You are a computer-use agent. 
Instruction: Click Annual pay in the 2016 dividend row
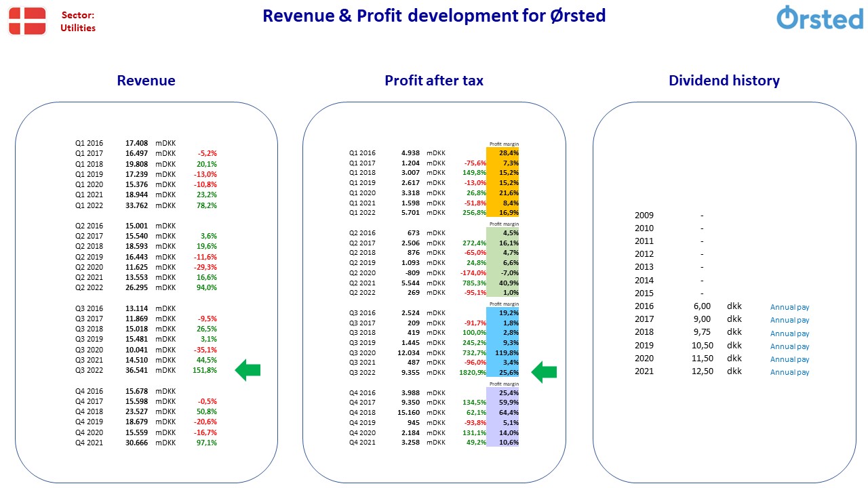789,307
